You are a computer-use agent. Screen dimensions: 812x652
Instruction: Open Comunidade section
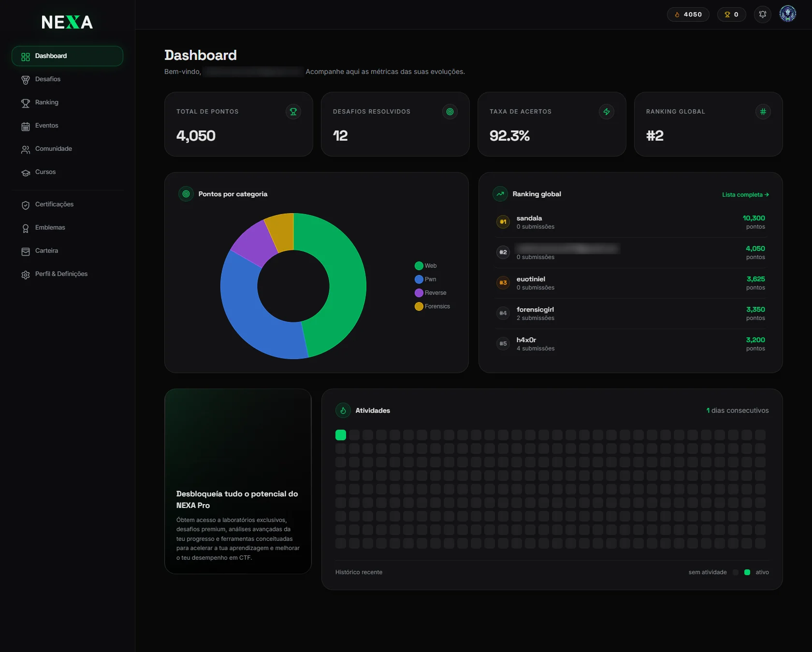click(67, 149)
